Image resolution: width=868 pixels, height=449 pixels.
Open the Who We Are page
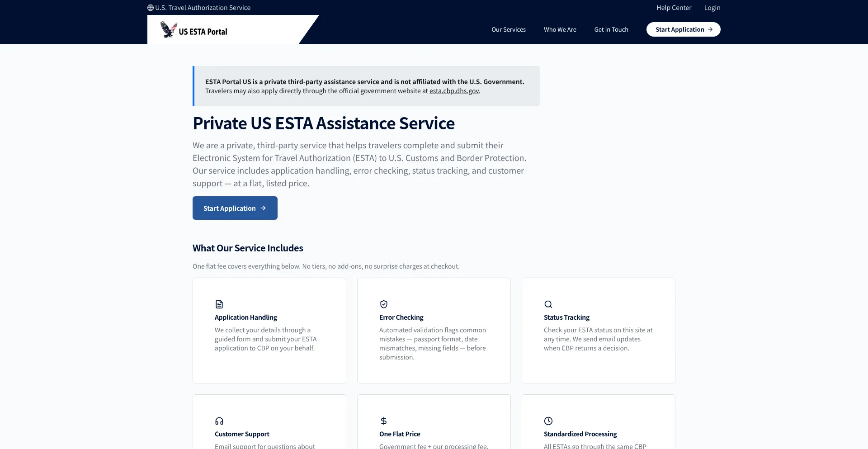pos(560,29)
